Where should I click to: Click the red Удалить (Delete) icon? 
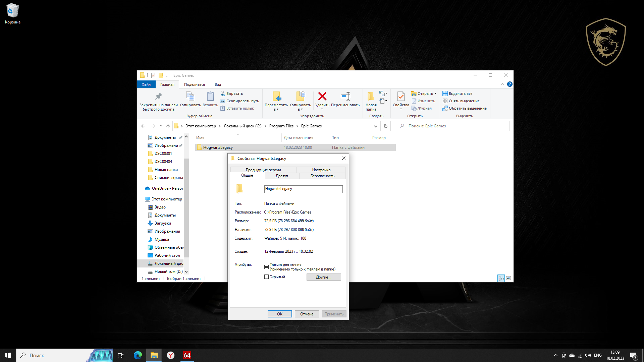coord(322,96)
